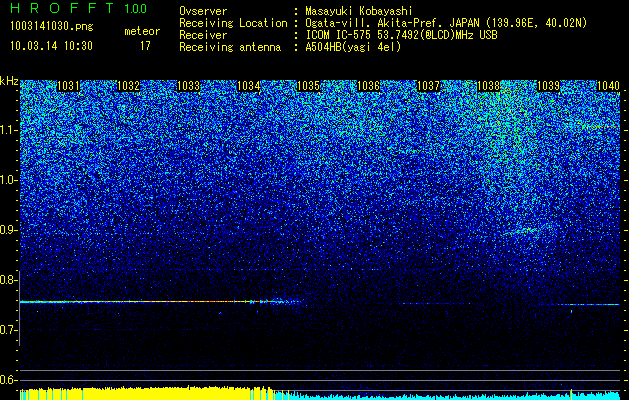Click the kHz axis unit label
This screenshot has height=400, width=629.
(x=9, y=82)
